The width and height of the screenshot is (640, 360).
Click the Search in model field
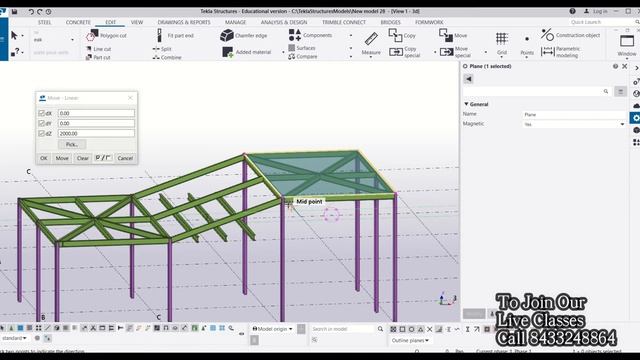point(342,329)
